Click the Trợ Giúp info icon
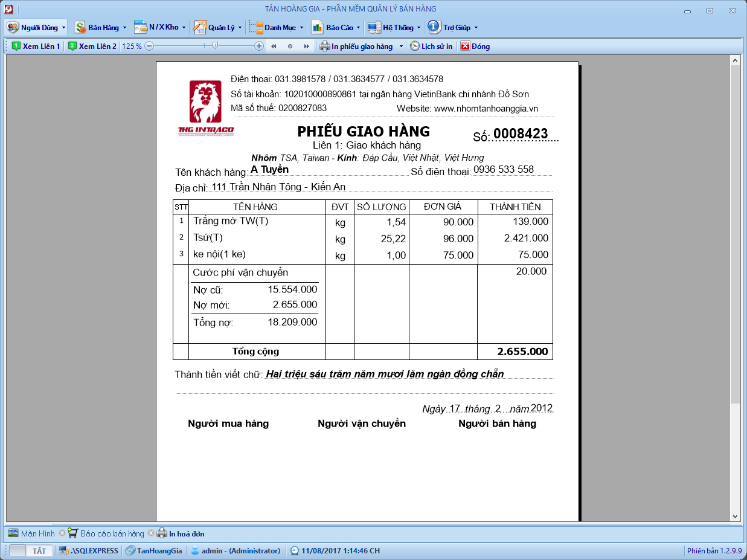 pyautogui.click(x=434, y=28)
